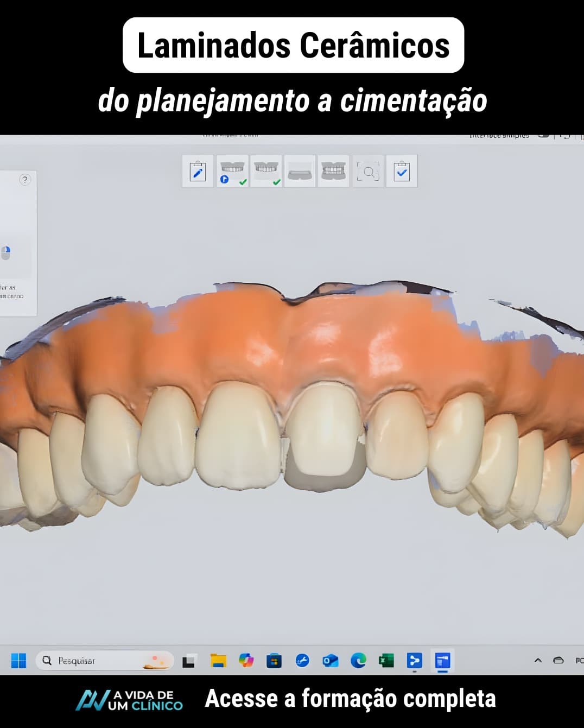The image size is (584, 728).
Task: Select the pre-preparation upper jaw scan step
Action: [232, 172]
